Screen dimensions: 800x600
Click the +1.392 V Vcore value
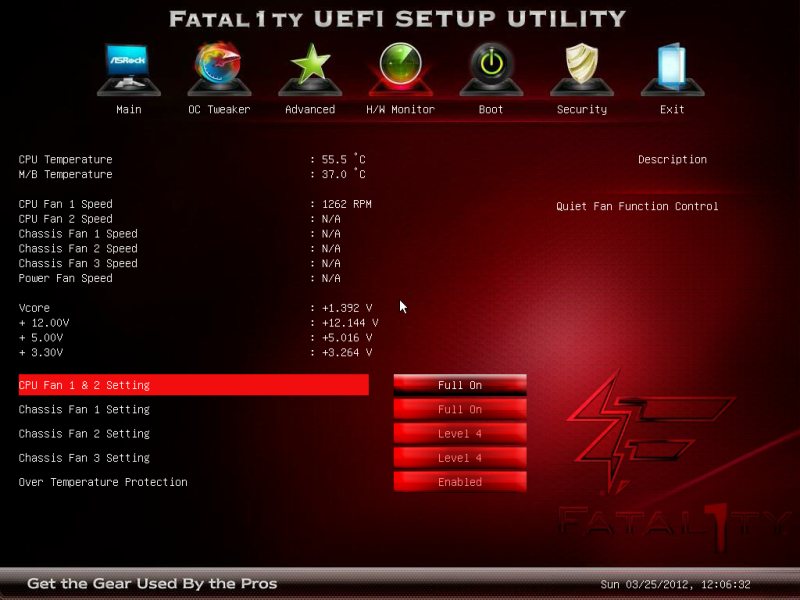pyautogui.click(x=347, y=308)
